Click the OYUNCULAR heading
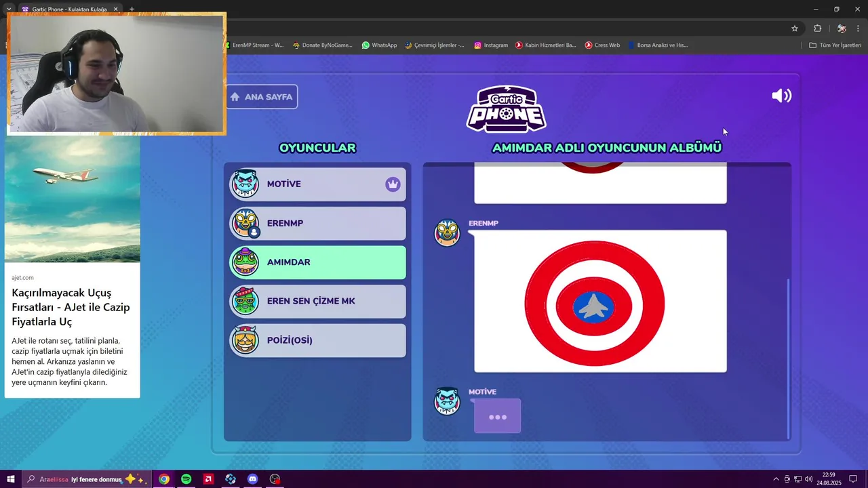The image size is (868, 488). coord(317,148)
